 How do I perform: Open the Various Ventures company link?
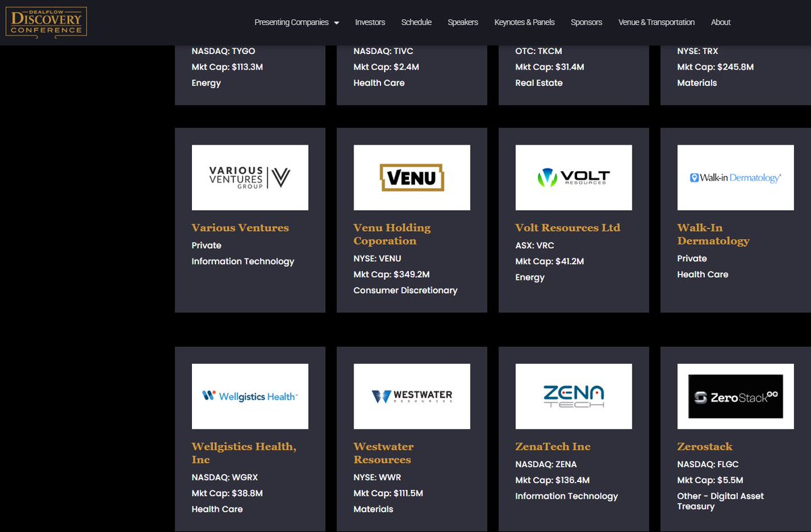click(240, 228)
